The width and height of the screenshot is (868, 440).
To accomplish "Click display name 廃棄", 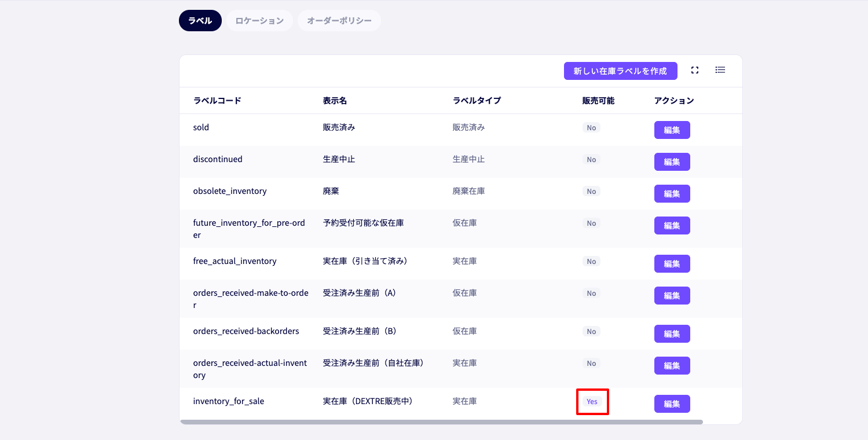I will (x=331, y=191).
